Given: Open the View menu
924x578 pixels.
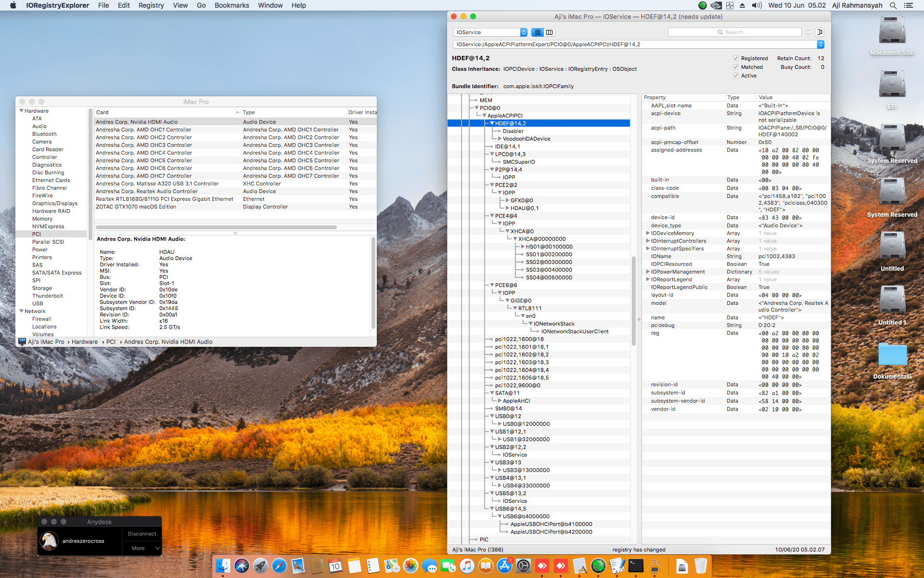Looking at the screenshot, I should 180,5.
